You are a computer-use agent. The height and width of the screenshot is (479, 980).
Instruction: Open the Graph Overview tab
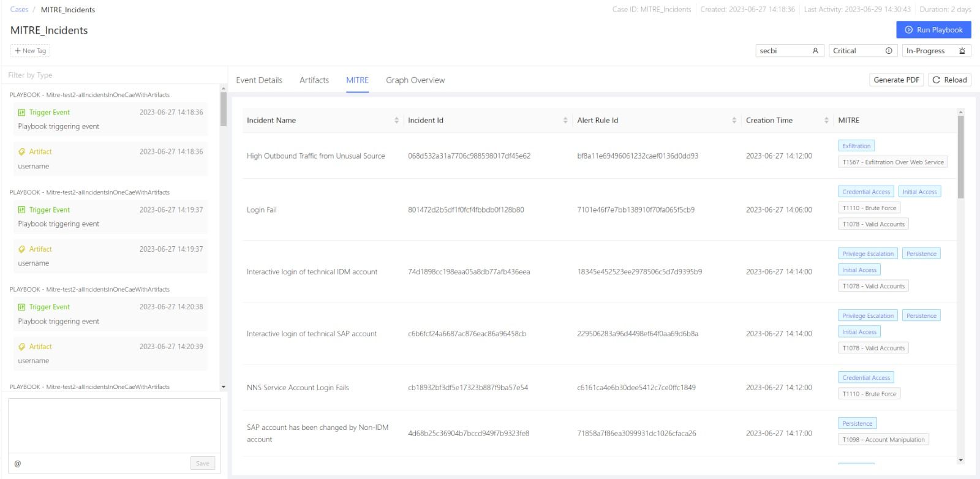pos(415,80)
